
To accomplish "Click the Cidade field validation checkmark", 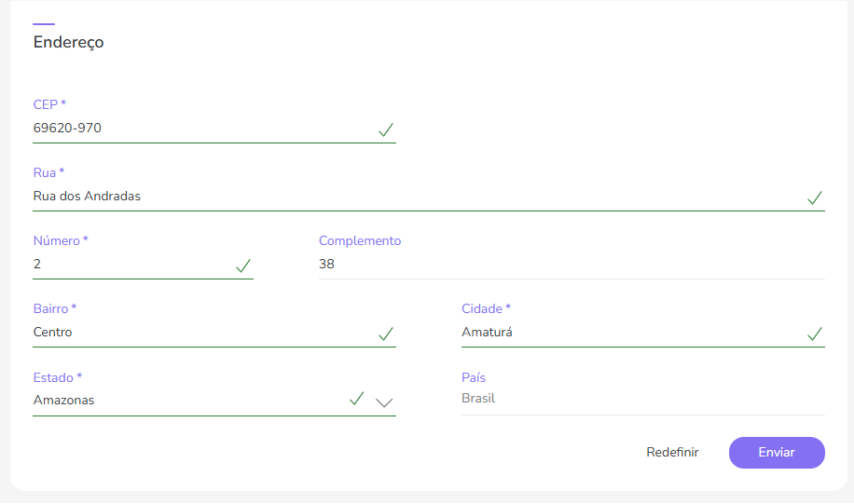I will 815,334.
